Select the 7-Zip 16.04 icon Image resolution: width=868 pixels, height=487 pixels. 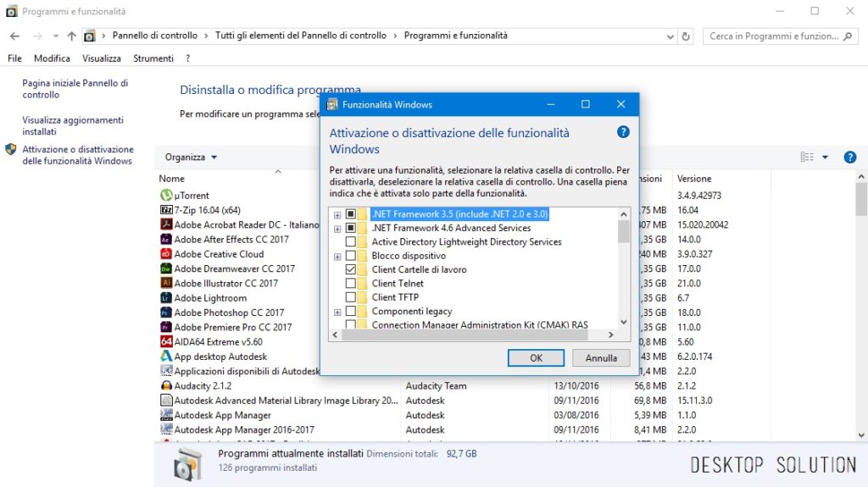click(x=166, y=210)
